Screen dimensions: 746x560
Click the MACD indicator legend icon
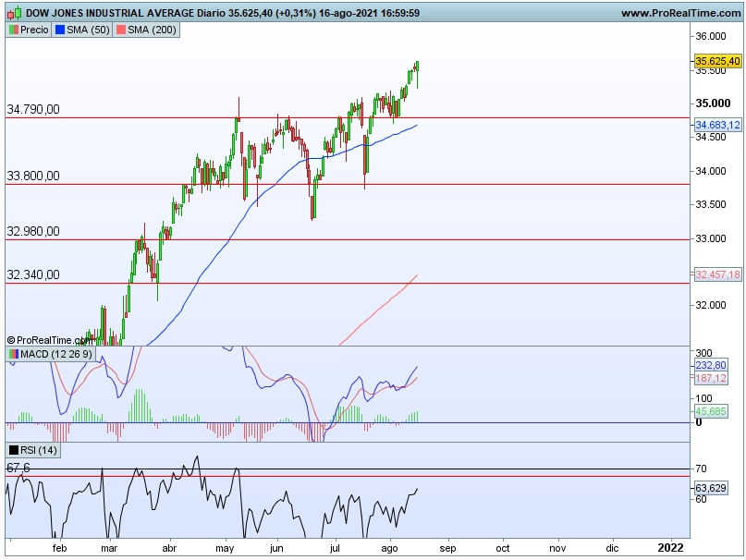pos(14,355)
